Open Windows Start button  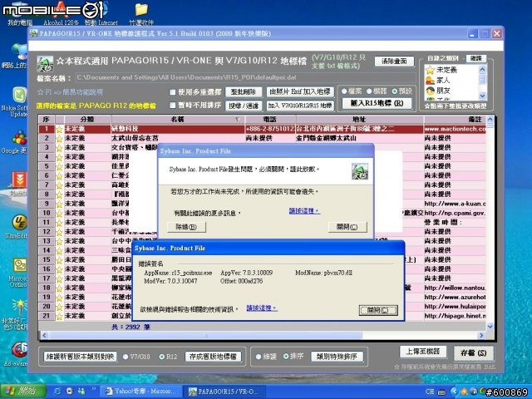(23, 392)
